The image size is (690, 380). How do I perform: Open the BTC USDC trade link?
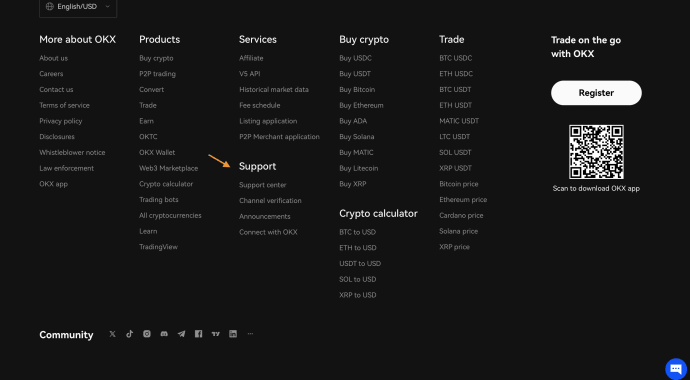(455, 58)
